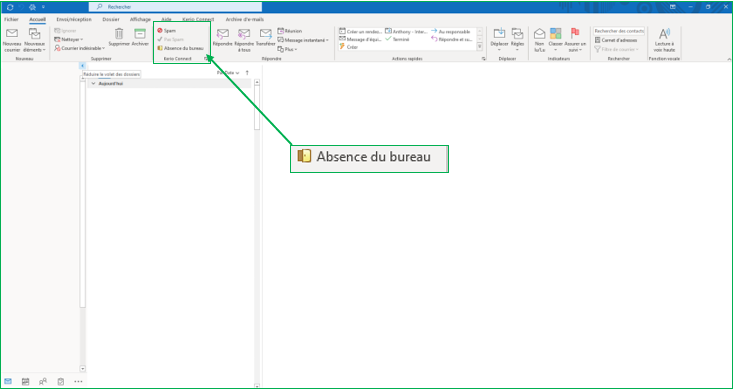This screenshot has width=734, height=389.
Task: Mark the message as Spam in Kerio Connect
Action: [167, 30]
